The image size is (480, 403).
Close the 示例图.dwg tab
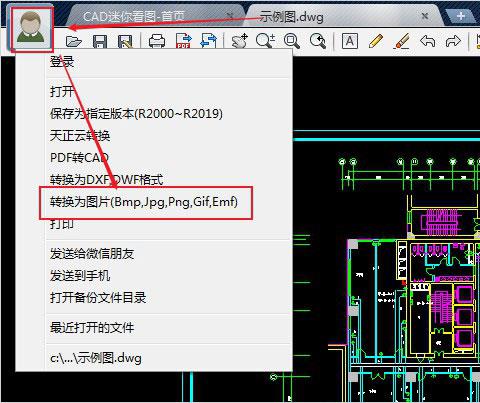(425, 15)
